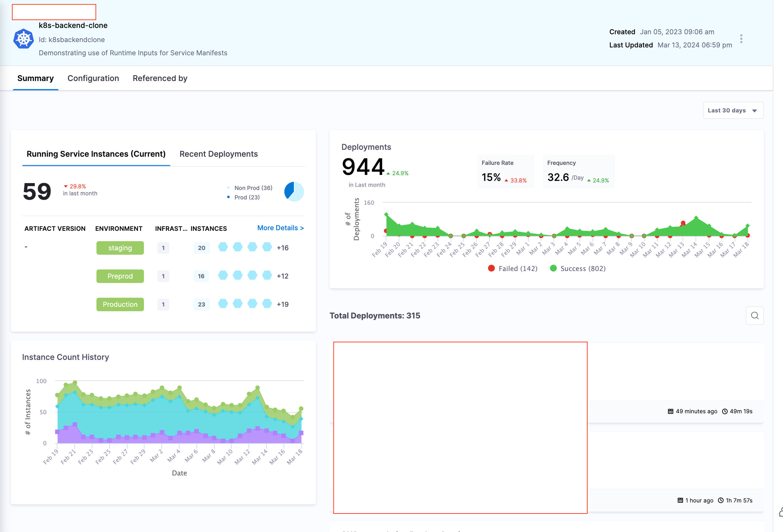Viewport: 783px width, 532px height.
Task: Click the Prod (23) legend entry
Action: (244, 197)
